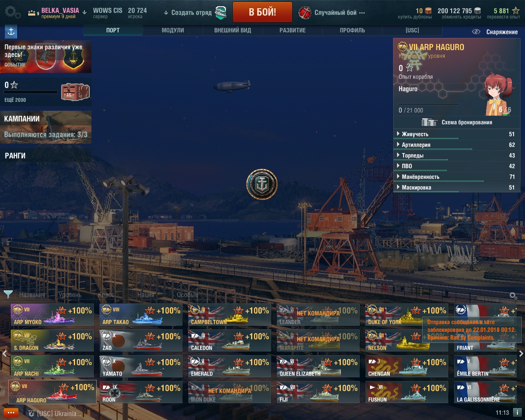This screenshot has width=525, height=420.
Task: Select the YAMATO ship thumbnail
Action: [141, 366]
